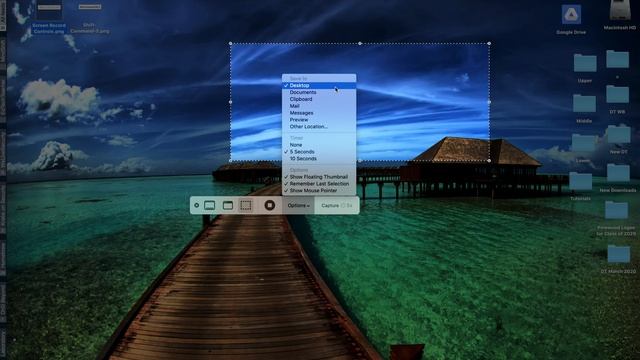
Task: Click top-right corner handle of selection
Action: (489, 43)
